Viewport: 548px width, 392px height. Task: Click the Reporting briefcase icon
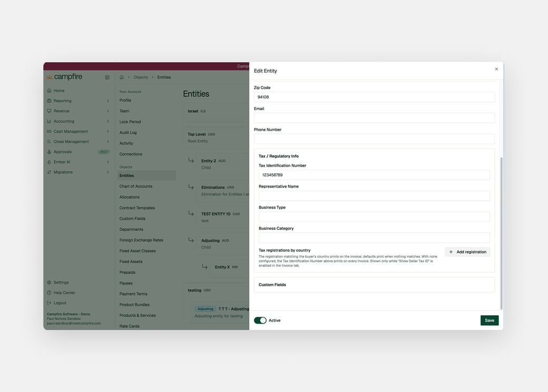click(50, 101)
